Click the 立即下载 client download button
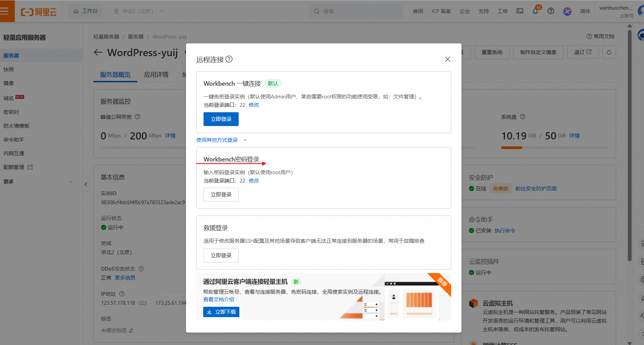This screenshot has width=644, height=345. [x=221, y=312]
